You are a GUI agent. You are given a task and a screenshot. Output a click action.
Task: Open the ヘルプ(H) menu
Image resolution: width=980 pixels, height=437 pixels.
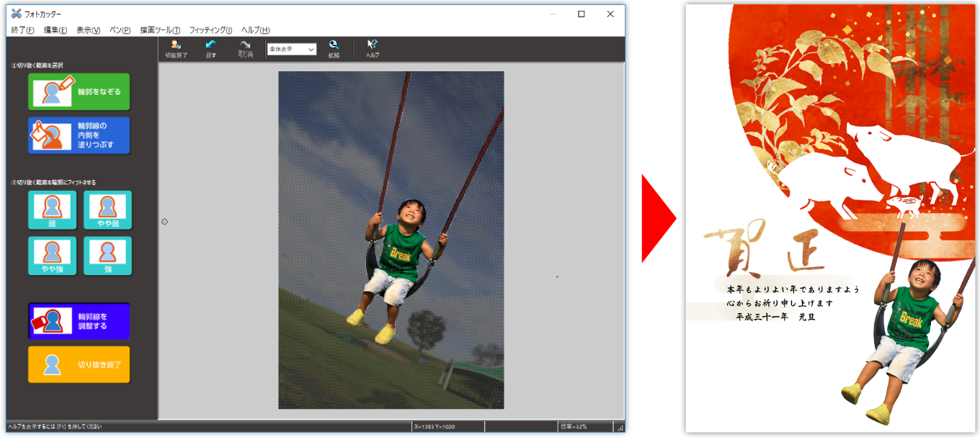[256, 30]
